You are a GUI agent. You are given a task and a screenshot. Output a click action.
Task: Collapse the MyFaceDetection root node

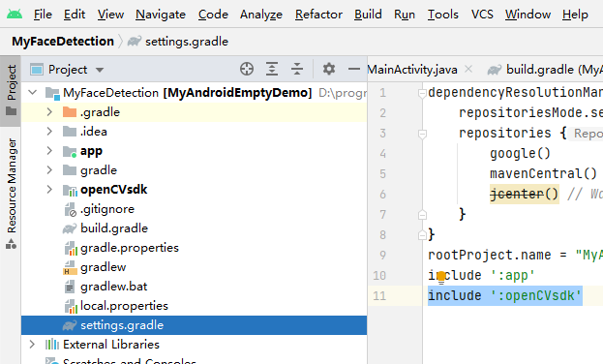(x=33, y=93)
